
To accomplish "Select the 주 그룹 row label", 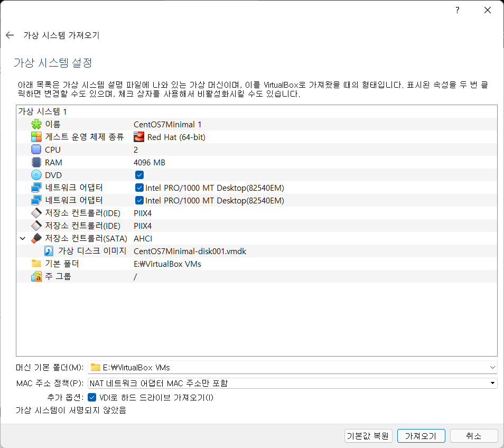I will pos(58,276).
